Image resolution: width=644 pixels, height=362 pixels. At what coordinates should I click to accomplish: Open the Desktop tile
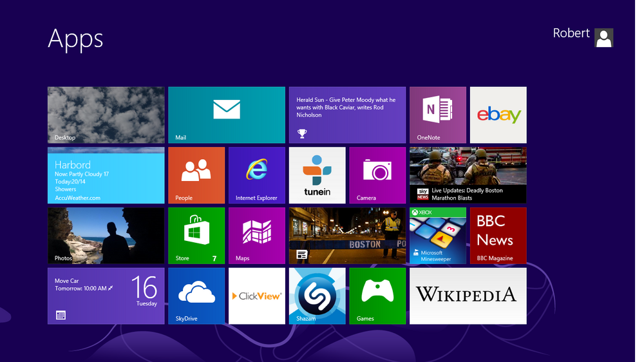(x=106, y=115)
